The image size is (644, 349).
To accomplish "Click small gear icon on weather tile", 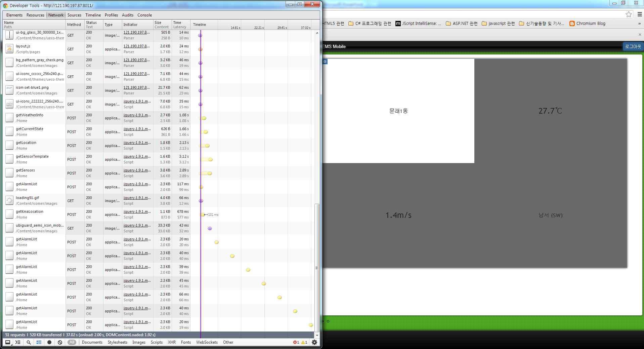I will 325,62.
